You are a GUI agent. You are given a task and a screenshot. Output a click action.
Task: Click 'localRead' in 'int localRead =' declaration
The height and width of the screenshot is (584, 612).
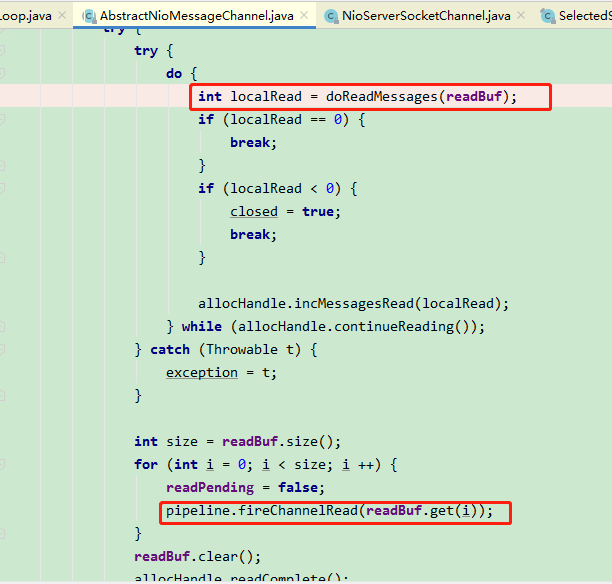266,96
